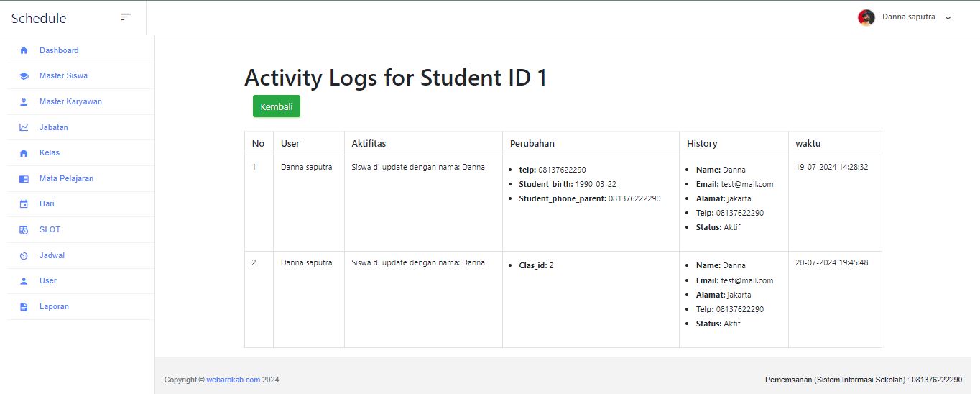Click the Laporan document icon
The image size is (980, 394).
(x=24, y=307)
